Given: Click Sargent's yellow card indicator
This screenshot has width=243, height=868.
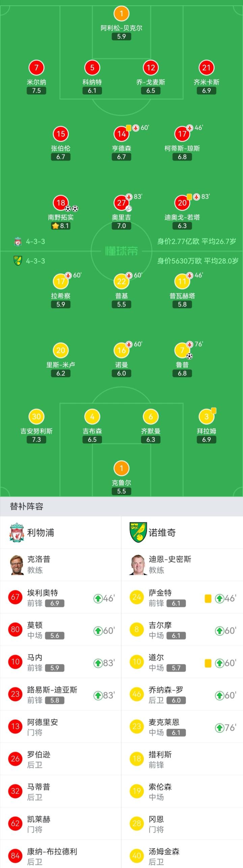Looking at the screenshot, I should (208, 598).
